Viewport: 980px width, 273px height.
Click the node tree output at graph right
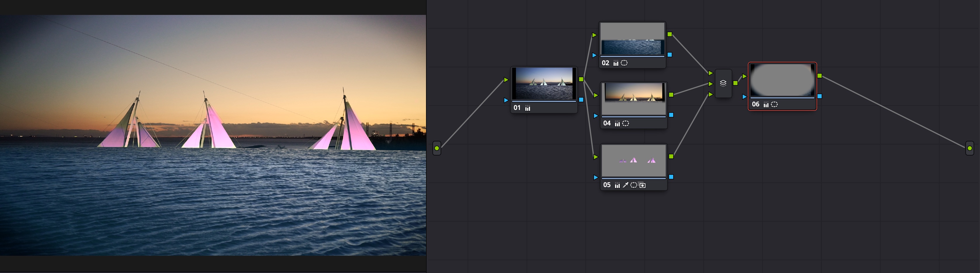pos(969,148)
